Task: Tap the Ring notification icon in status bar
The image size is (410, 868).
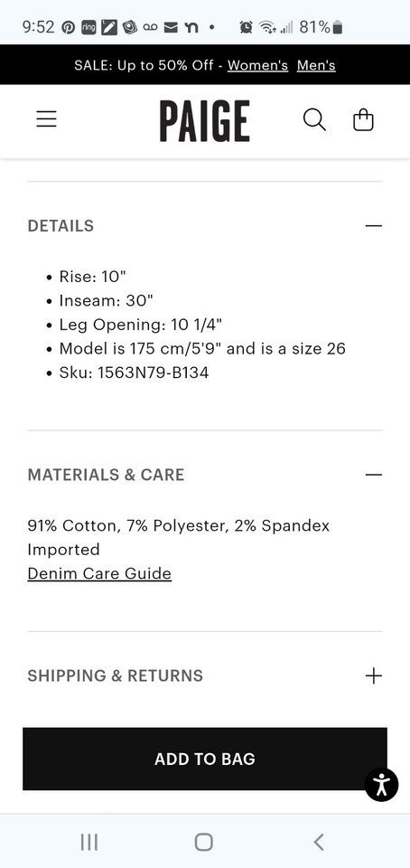Action: click(89, 27)
